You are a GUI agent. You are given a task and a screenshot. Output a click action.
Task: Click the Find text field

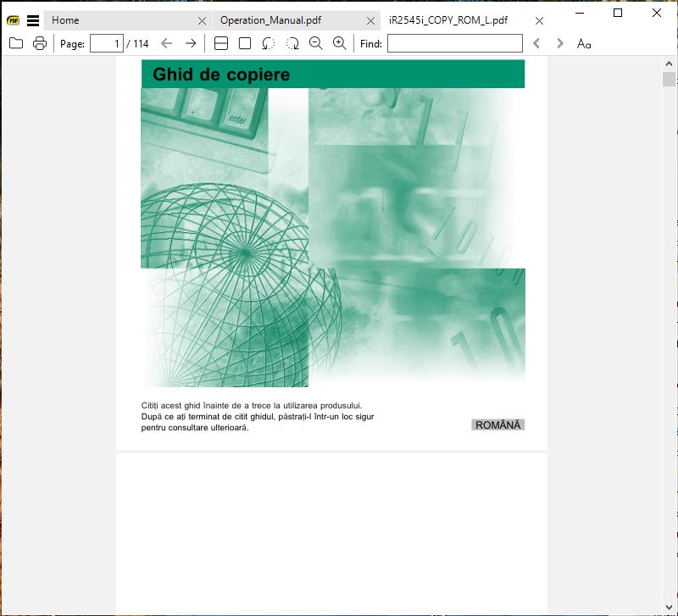pyautogui.click(x=454, y=44)
